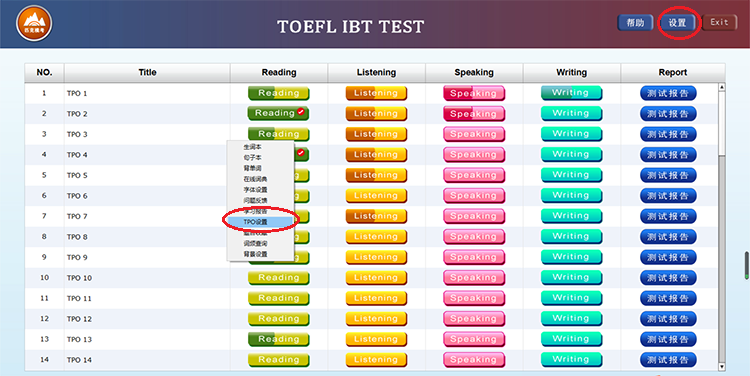
Task: Click the TPO 4 Listening button
Action: [376, 155]
